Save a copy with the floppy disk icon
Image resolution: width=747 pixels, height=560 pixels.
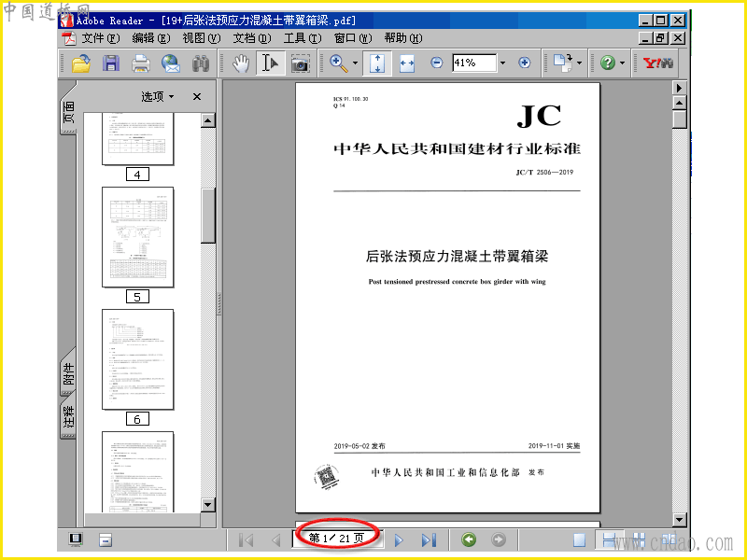point(111,63)
